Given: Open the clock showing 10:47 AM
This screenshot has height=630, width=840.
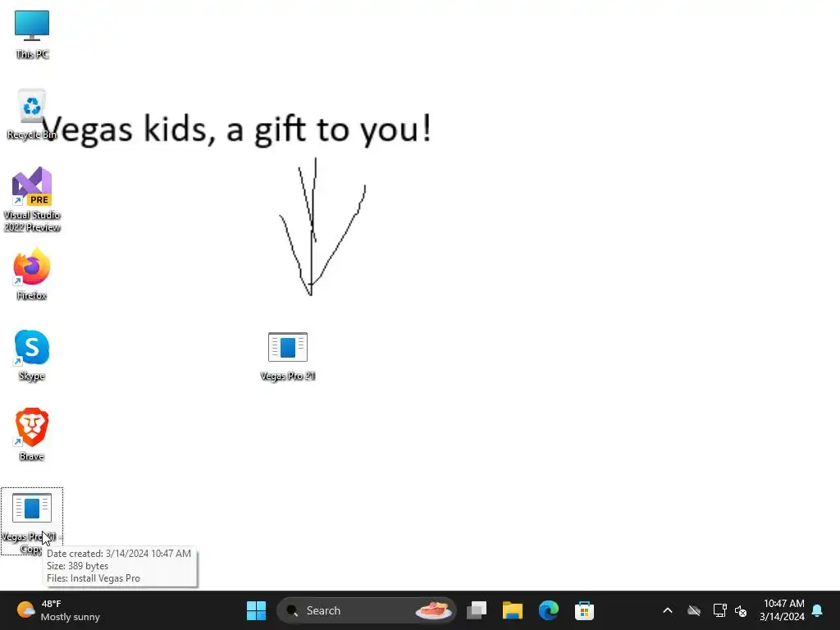Looking at the screenshot, I should [782, 610].
